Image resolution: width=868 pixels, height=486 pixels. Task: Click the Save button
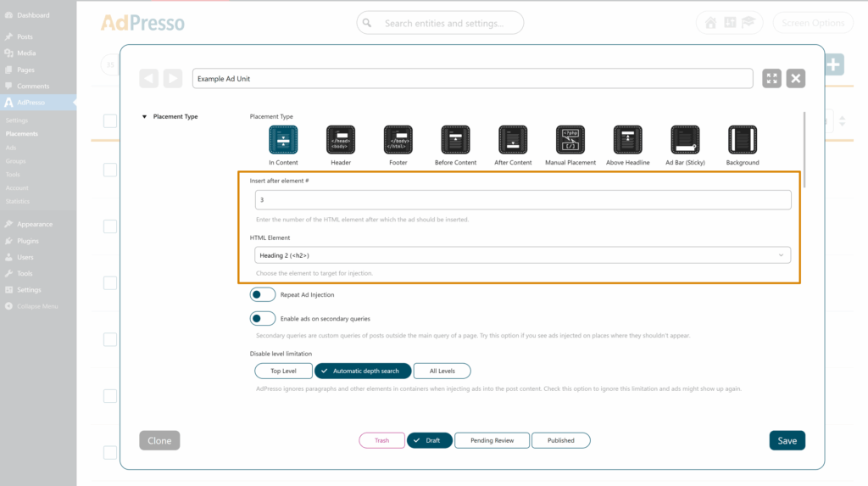[787, 440]
